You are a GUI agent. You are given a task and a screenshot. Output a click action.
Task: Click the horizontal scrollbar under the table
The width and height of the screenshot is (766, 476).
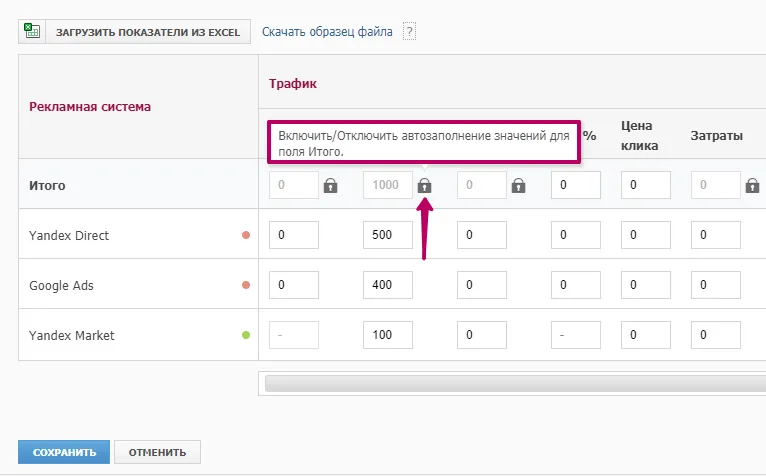(x=515, y=383)
